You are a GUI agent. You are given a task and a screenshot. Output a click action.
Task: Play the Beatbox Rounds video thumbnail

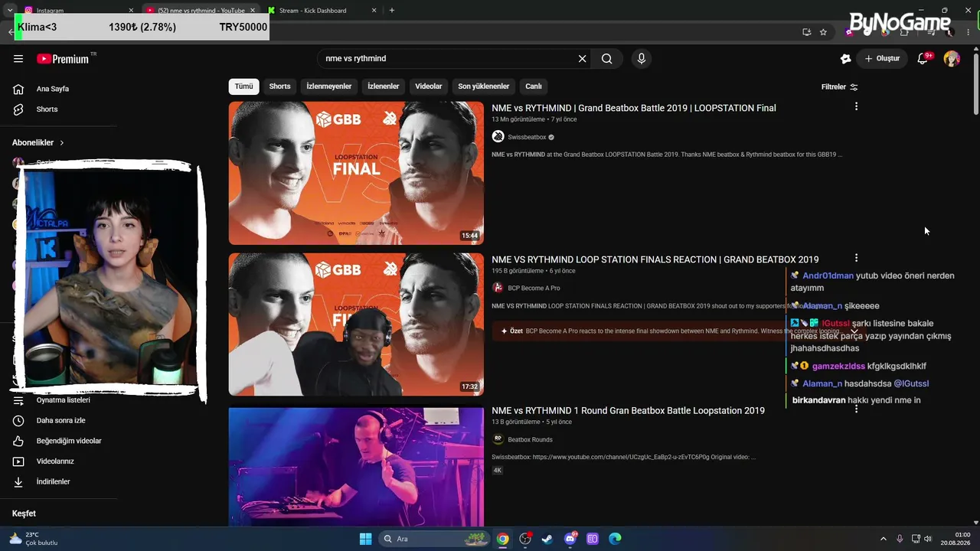coord(356,467)
